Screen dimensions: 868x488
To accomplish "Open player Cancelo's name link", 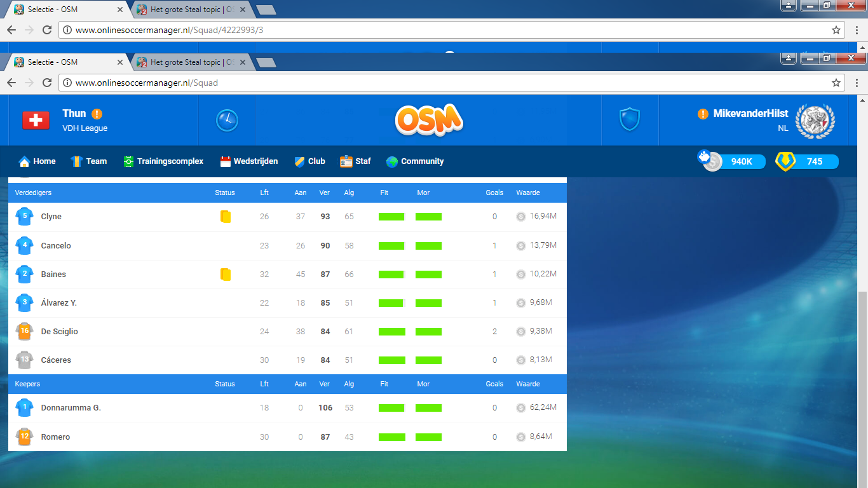I will 56,245.
